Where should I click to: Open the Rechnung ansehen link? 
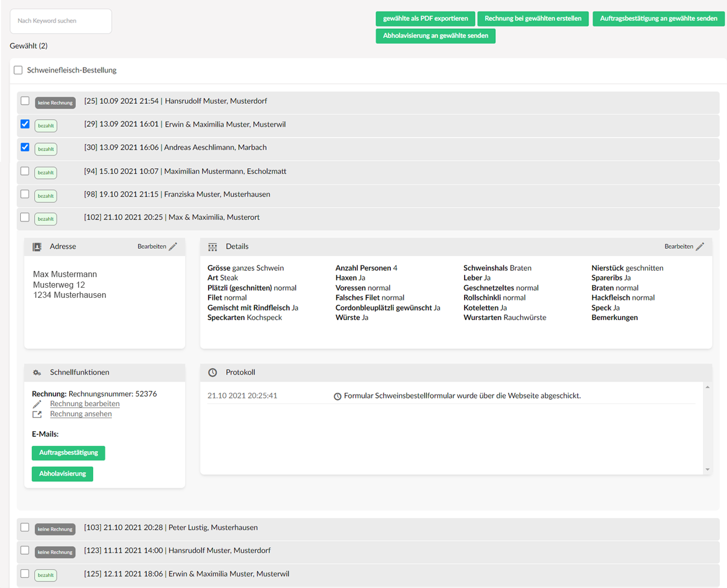tap(81, 414)
